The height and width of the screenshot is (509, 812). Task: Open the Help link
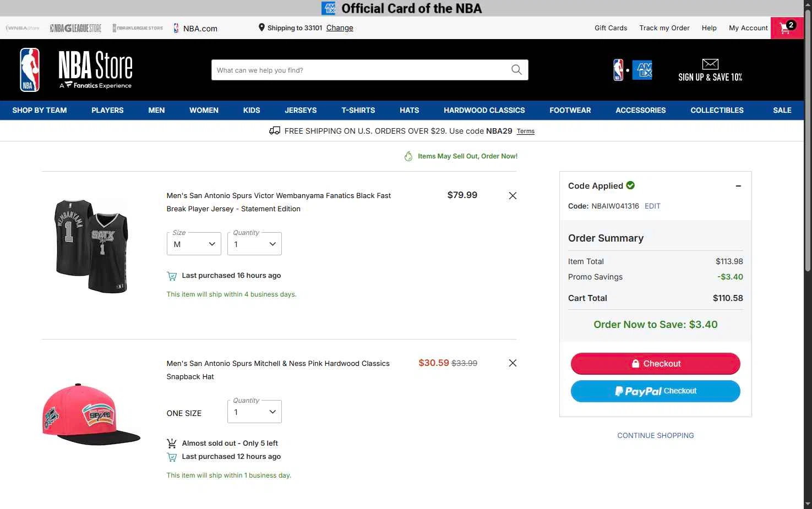(709, 28)
